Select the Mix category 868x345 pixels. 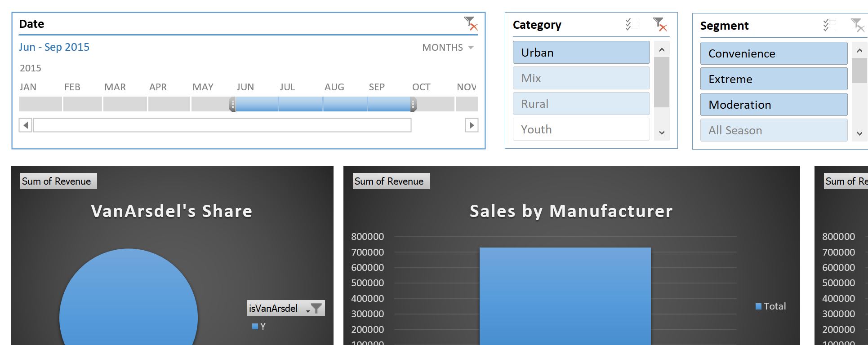(x=581, y=78)
